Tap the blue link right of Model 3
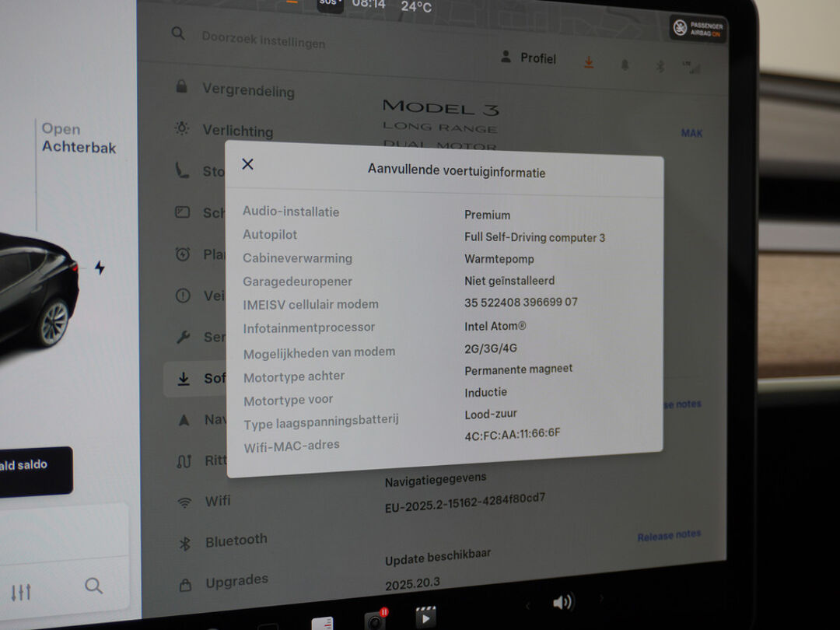 691,133
